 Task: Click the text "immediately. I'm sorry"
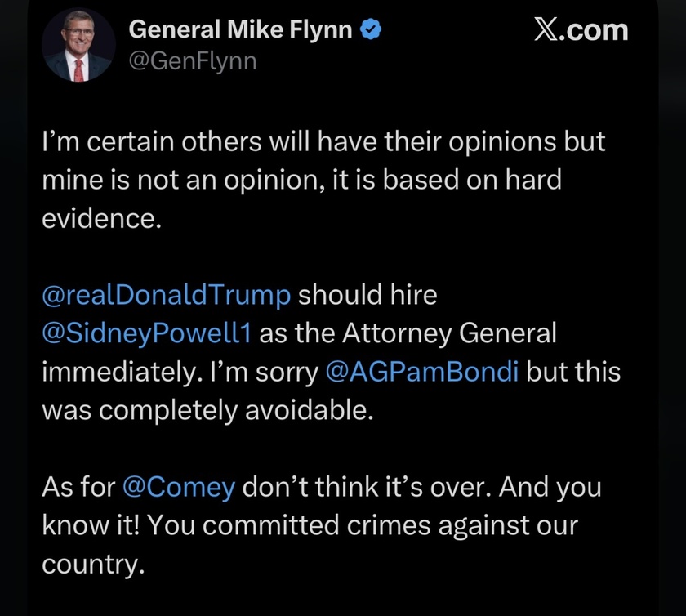point(180,372)
